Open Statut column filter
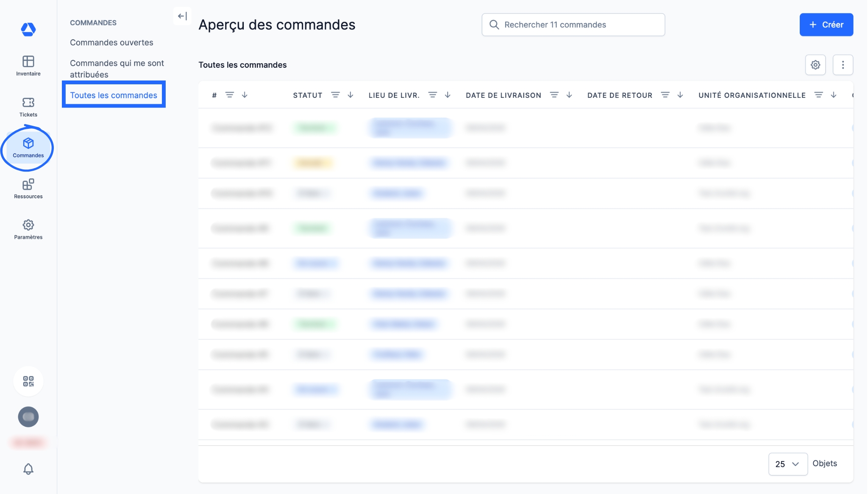 tap(335, 95)
